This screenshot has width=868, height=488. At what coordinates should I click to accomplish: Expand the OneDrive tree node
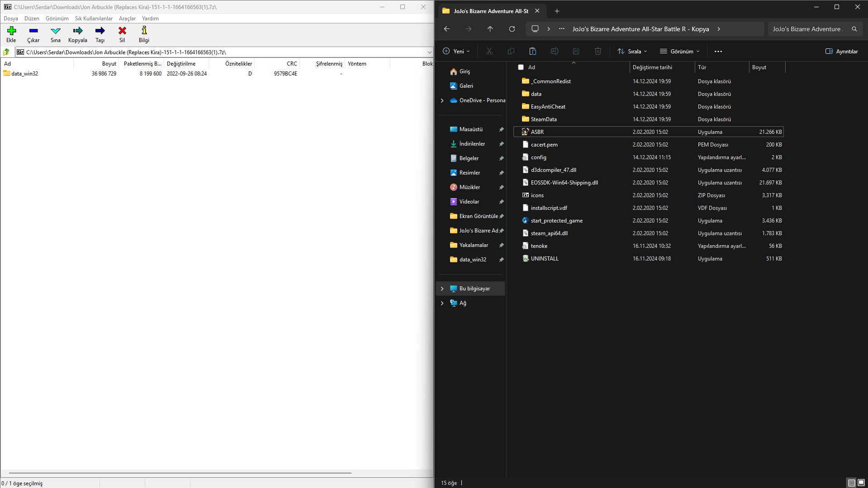(442, 100)
